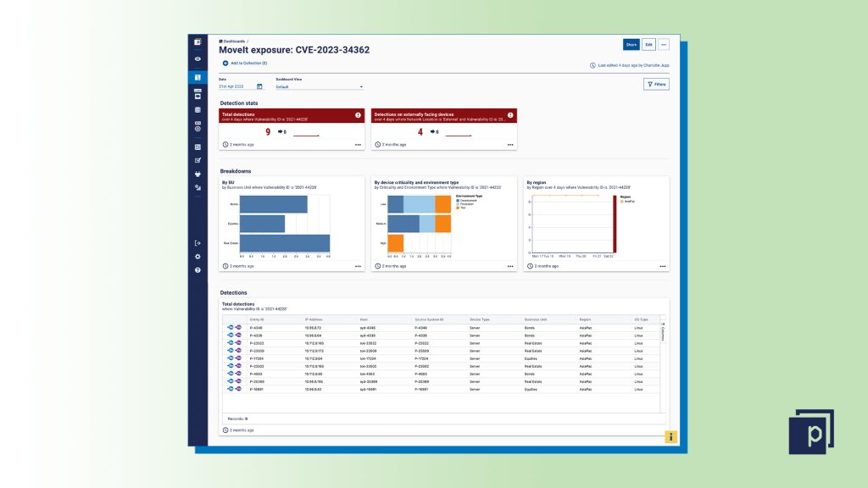Click the Development legend color swatch
Viewport: 868px width, 488px height.
click(x=458, y=200)
